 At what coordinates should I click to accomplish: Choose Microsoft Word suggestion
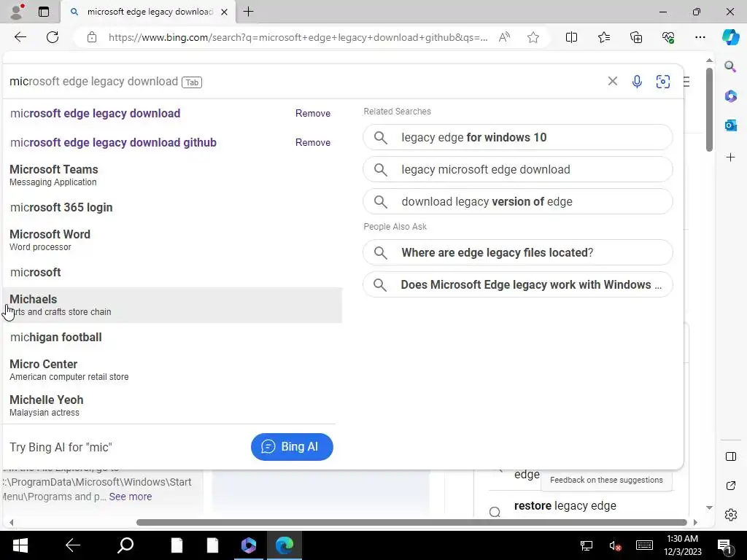(x=172, y=240)
